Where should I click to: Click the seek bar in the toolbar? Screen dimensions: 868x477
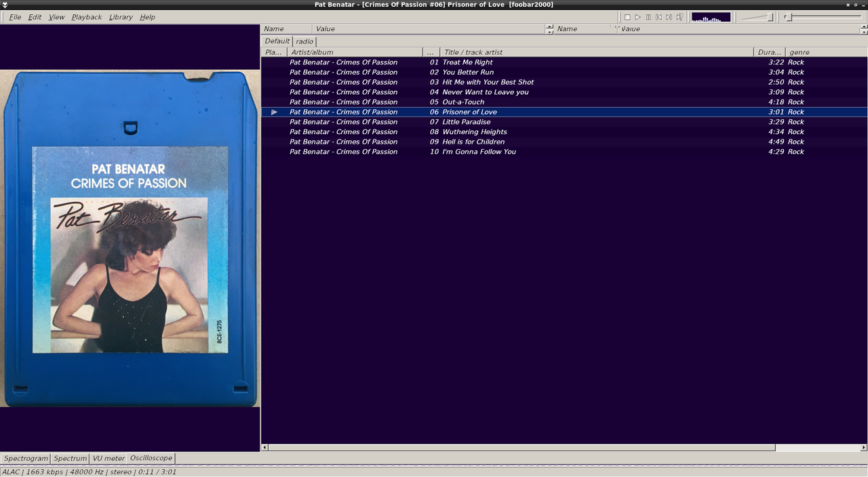pyautogui.click(x=823, y=17)
